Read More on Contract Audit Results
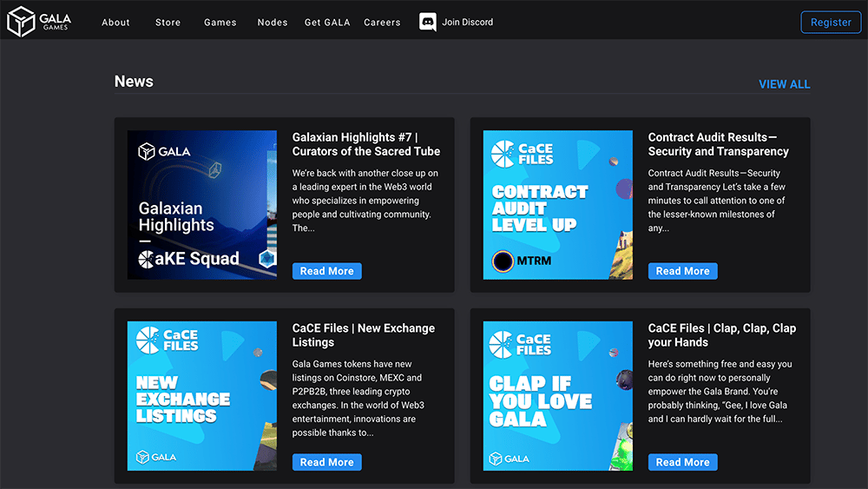 682,271
